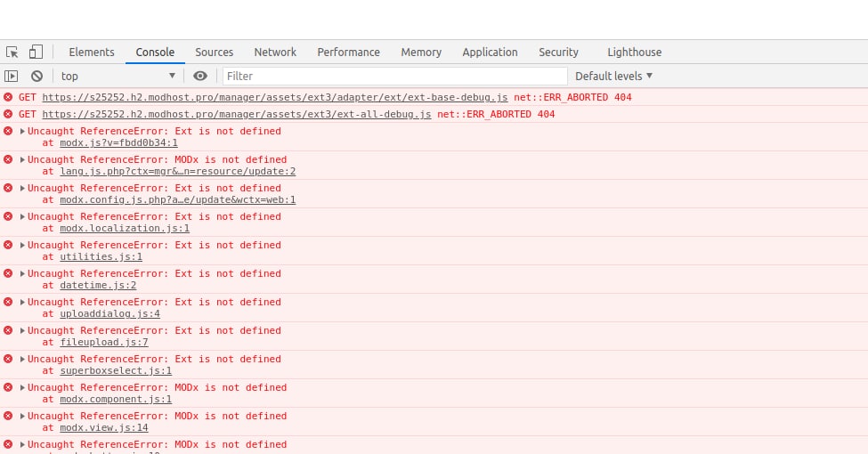Open the Default levels dropdown
This screenshot has height=454, width=868.
(614, 76)
